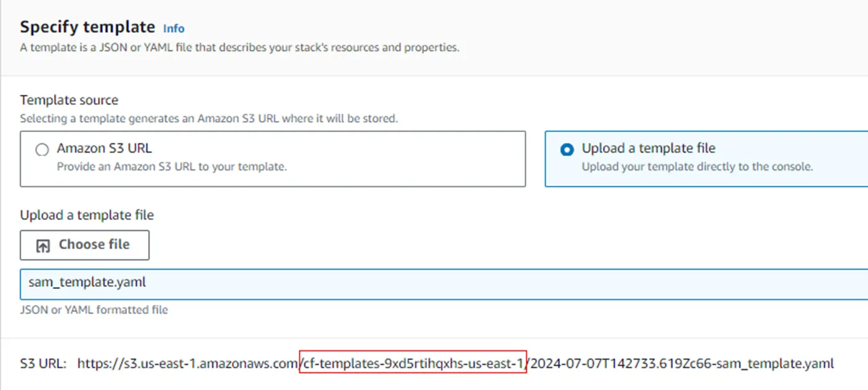Click the 'Upload a template file' section label
868x390 pixels.
(x=87, y=215)
